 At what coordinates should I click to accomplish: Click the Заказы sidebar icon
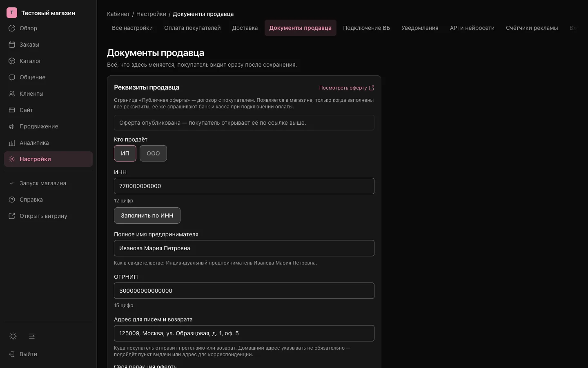[x=12, y=45]
